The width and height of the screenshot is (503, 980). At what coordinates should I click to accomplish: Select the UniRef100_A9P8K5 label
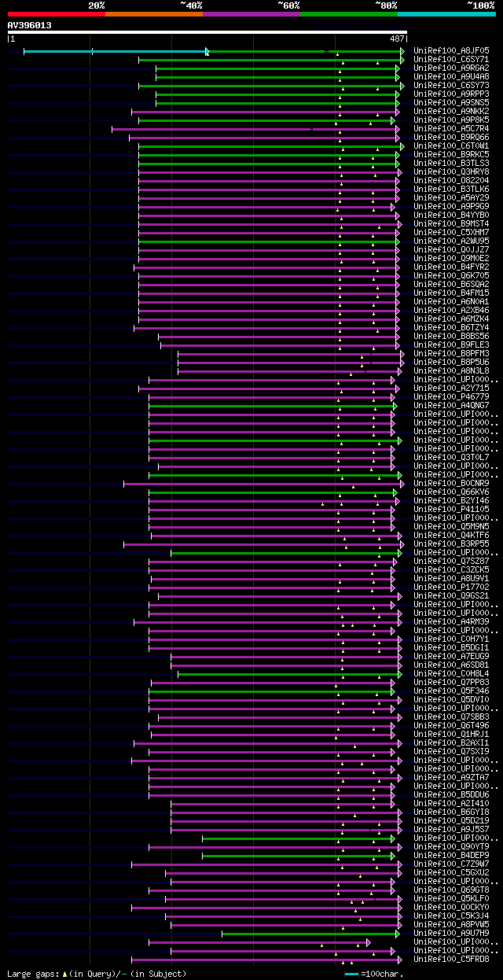(452, 120)
